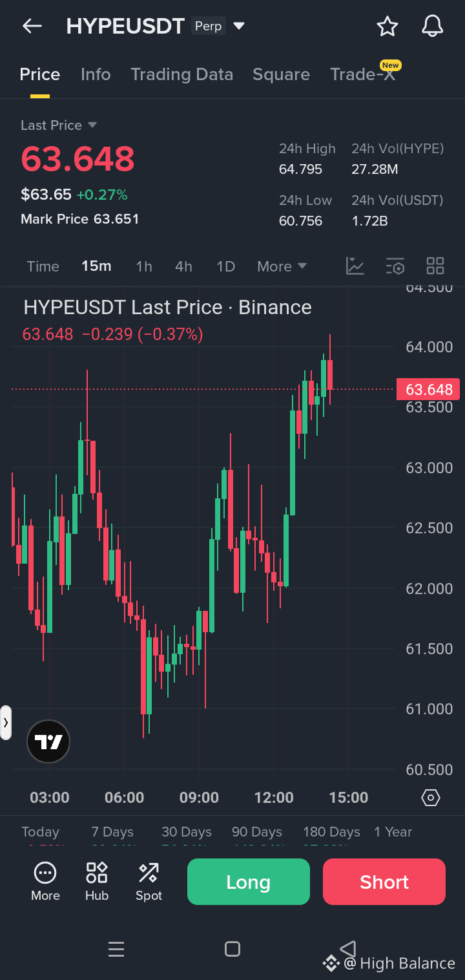Tap the 24h High value 64.795

[x=300, y=169]
